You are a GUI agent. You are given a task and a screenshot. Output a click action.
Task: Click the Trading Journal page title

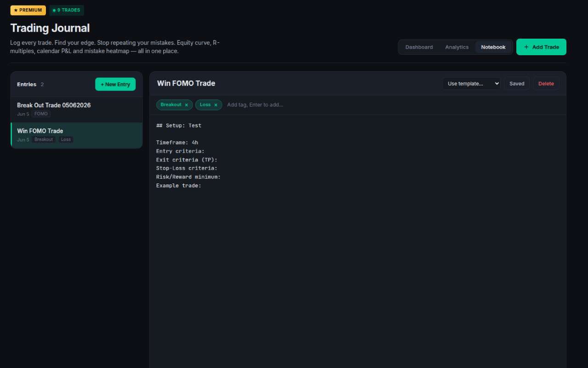[50, 28]
